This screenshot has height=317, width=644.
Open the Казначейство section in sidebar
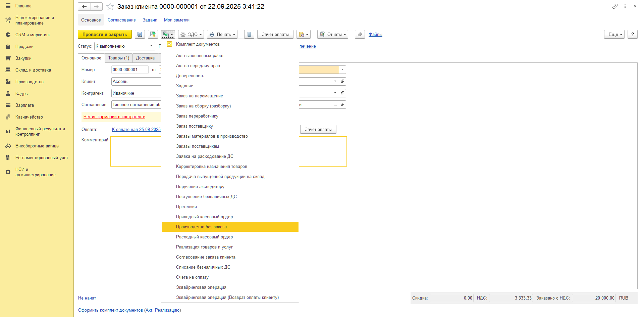click(x=29, y=117)
